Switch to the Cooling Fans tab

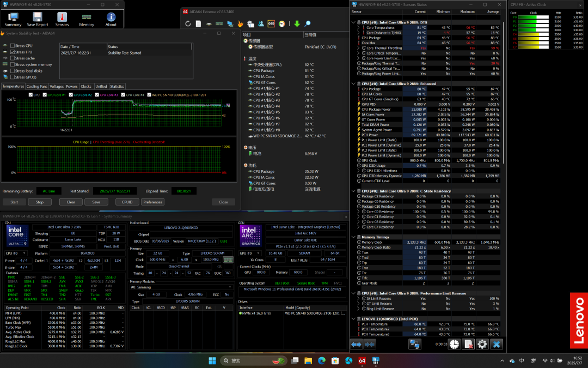(x=37, y=86)
